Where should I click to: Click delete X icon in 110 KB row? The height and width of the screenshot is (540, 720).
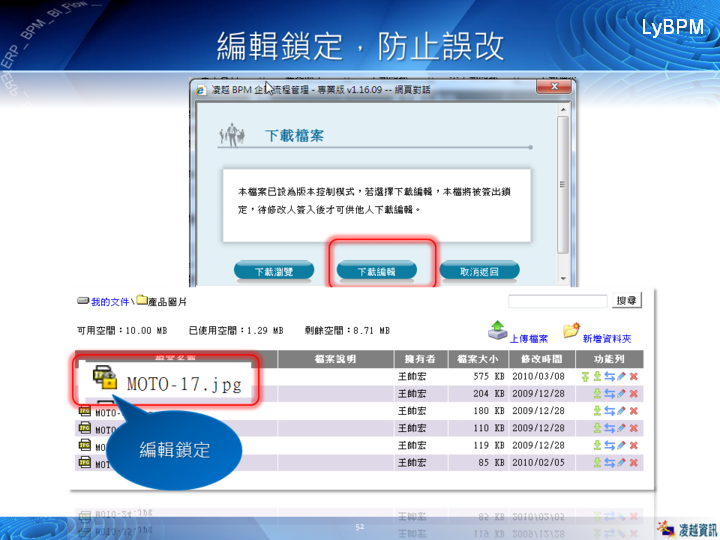(634, 428)
